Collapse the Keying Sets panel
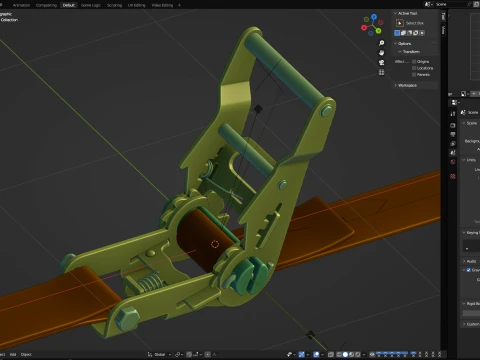This screenshot has height=360, width=480. (x=464, y=233)
